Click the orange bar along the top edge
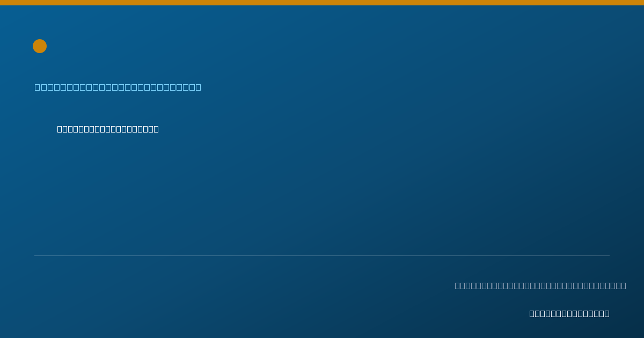The image size is (644, 338). (322, 3)
